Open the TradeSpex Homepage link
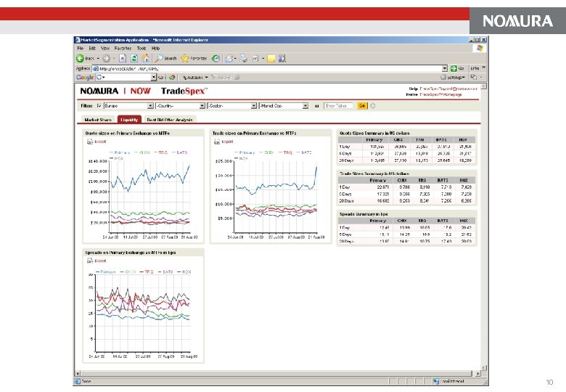The image size is (566, 392). click(x=440, y=94)
